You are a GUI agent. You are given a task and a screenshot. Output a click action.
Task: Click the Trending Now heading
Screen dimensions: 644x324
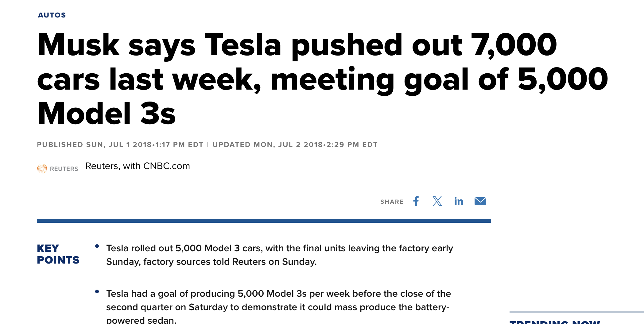pyautogui.click(x=554, y=322)
